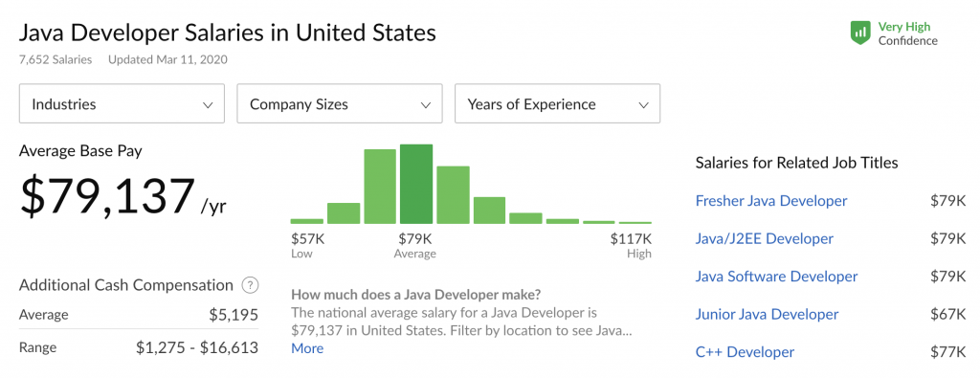This screenshot has height=378, width=980.
Task: Click the tallest light green bar left of average
Action: tap(380, 187)
